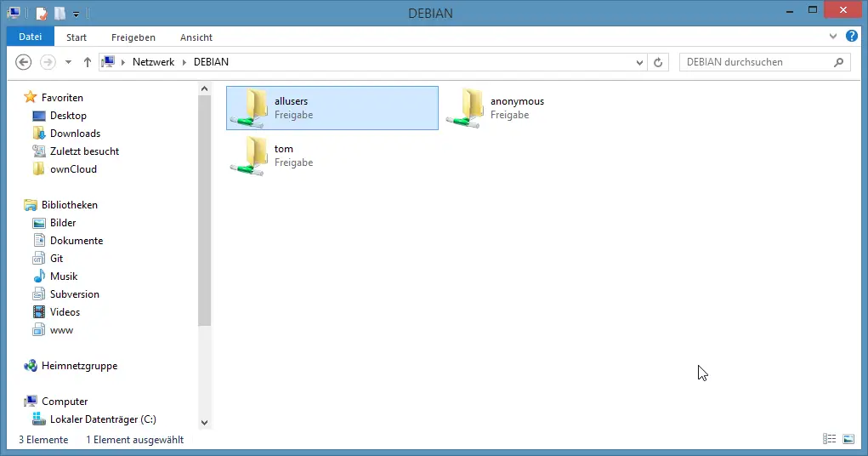Viewport: 868px width, 456px height.
Task: Expand the root breadcrumb arrow before Netzwerk
Action: tap(123, 62)
